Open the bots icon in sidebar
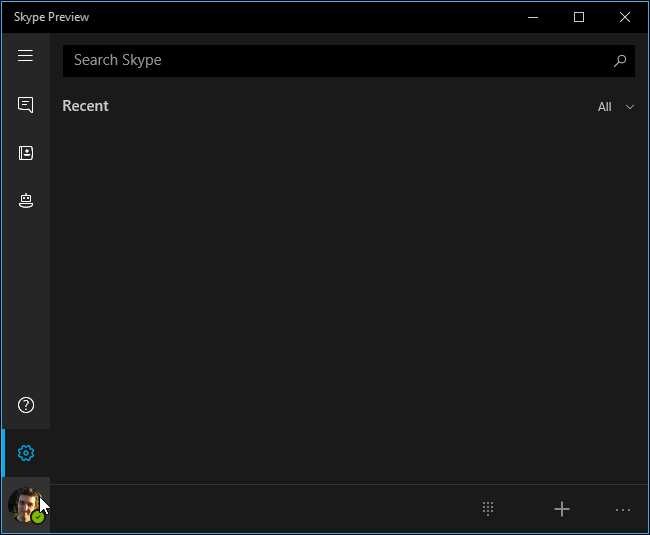The height and width of the screenshot is (535, 650). coord(26,201)
